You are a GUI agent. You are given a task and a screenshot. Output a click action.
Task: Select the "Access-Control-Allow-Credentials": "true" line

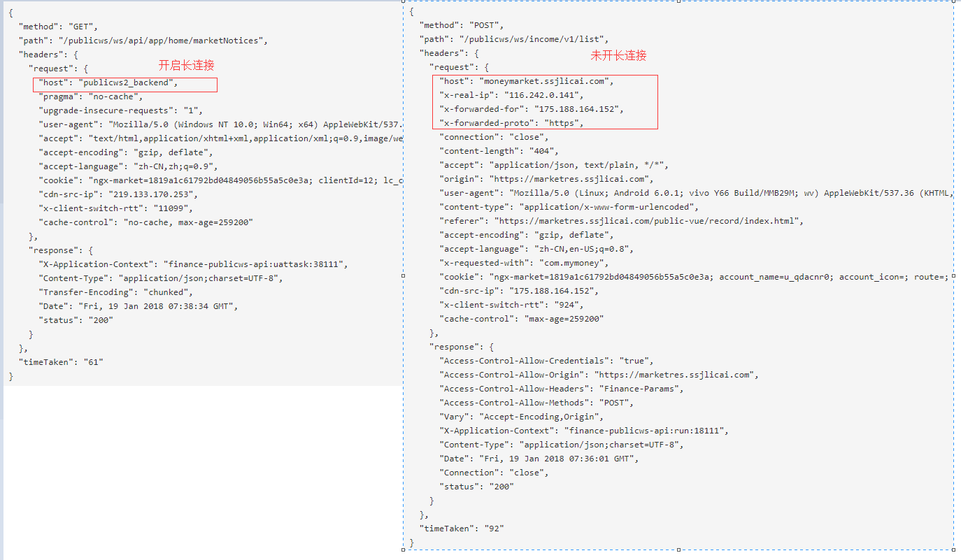(x=546, y=361)
